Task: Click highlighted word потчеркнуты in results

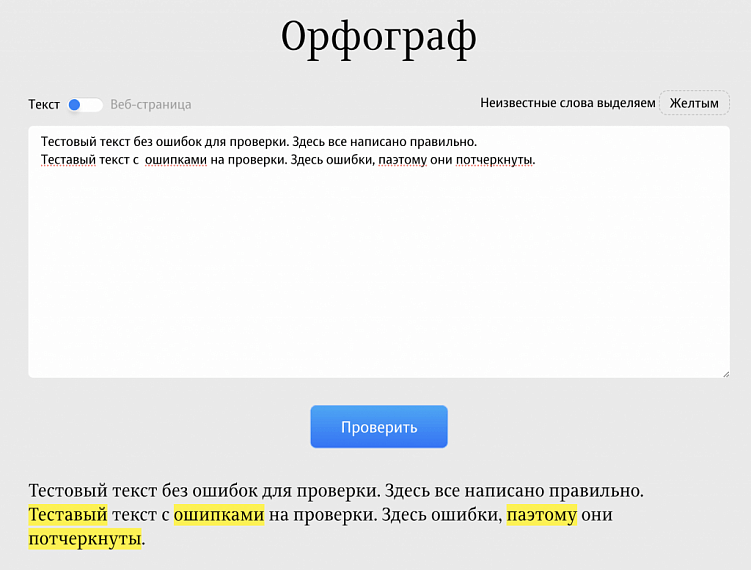Action: coord(85,538)
